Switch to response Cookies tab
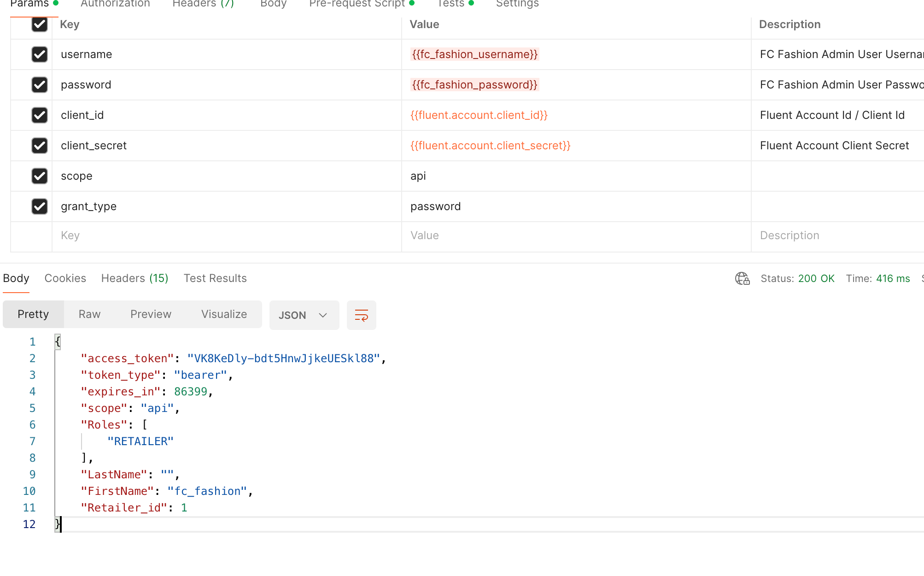The image size is (924, 576). (x=65, y=278)
